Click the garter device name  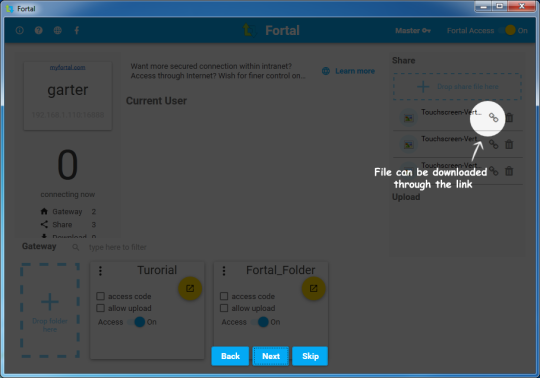pyautogui.click(x=68, y=90)
